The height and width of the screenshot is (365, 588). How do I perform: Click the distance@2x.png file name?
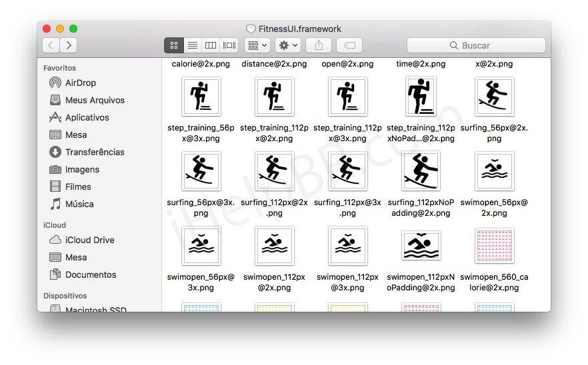(274, 64)
